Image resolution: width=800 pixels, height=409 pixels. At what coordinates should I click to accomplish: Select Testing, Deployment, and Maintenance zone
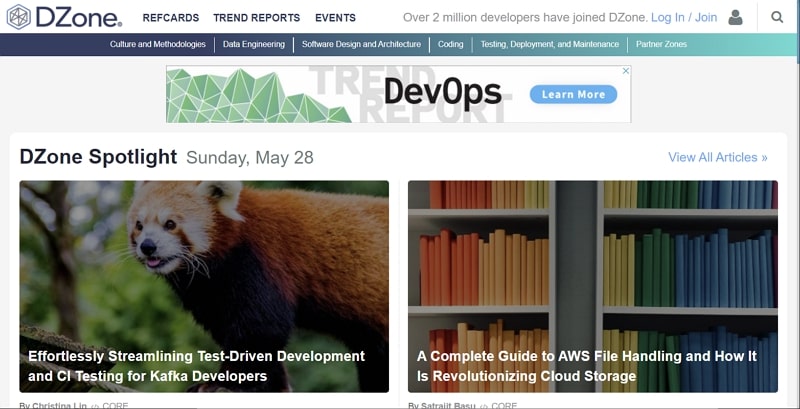click(x=549, y=44)
